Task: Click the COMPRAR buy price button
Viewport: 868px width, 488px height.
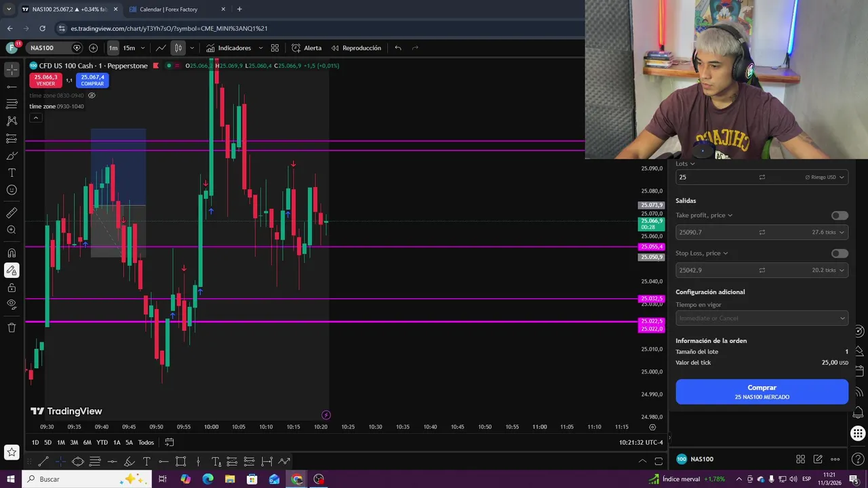Action: point(92,80)
